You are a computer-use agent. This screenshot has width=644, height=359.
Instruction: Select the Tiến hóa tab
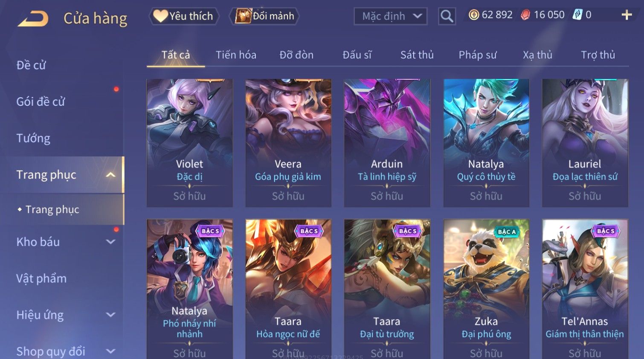(x=236, y=55)
